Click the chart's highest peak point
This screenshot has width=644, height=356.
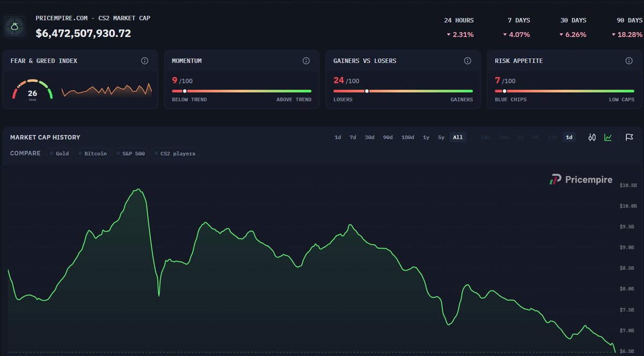pos(138,189)
